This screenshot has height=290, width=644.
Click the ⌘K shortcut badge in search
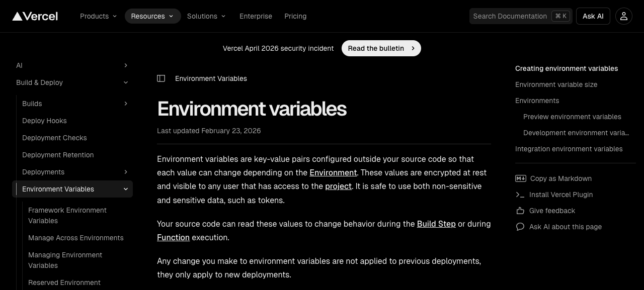[559, 16]
